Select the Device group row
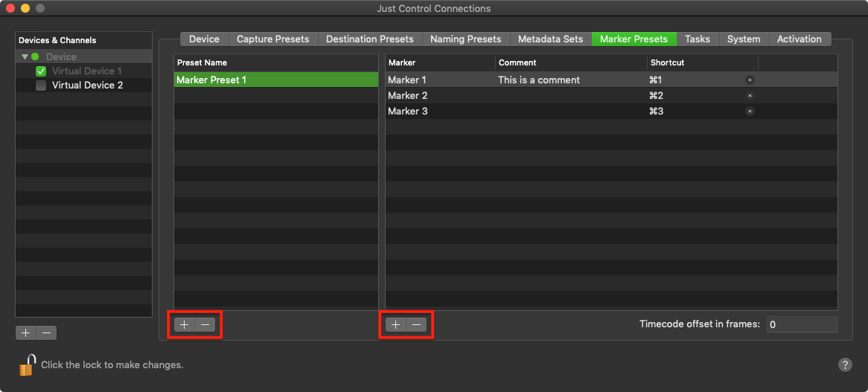Viewport: 868px width, 392px height. [83, 57]
